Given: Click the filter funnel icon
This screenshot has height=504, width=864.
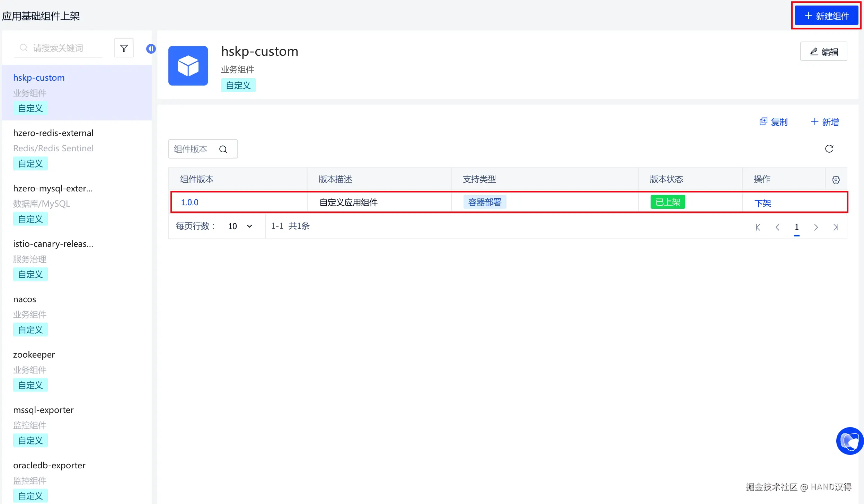Looking at the screenshot, I should tap(124, 48).
